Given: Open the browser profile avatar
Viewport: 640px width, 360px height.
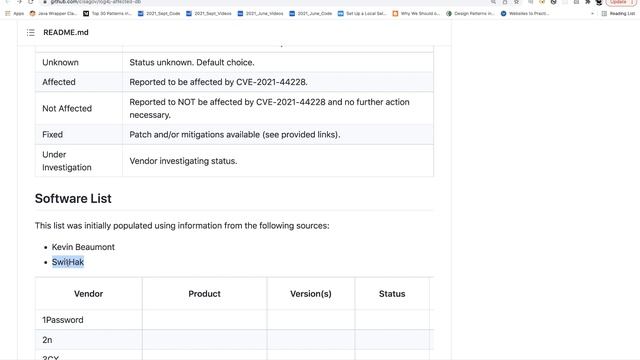Looking at the screenshot, I should pos(599,2).
